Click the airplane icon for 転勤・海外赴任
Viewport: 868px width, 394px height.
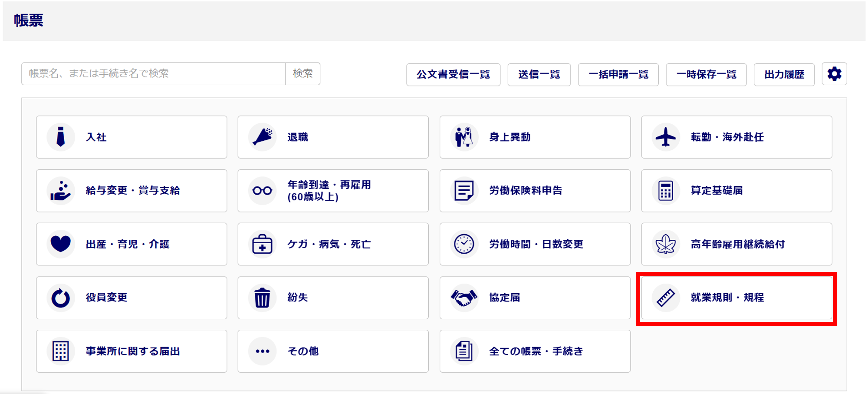pyautogui.click(x=666, y=137)
